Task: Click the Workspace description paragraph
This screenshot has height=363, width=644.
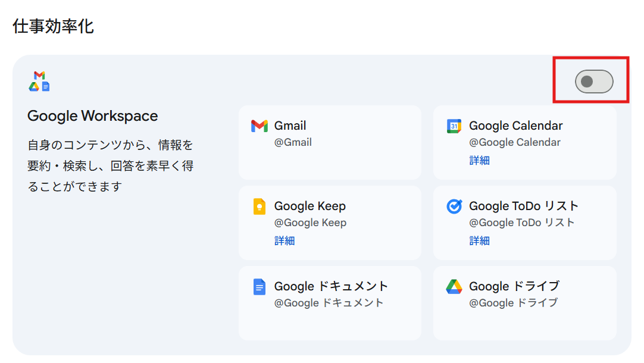Action: coord(110,165)
